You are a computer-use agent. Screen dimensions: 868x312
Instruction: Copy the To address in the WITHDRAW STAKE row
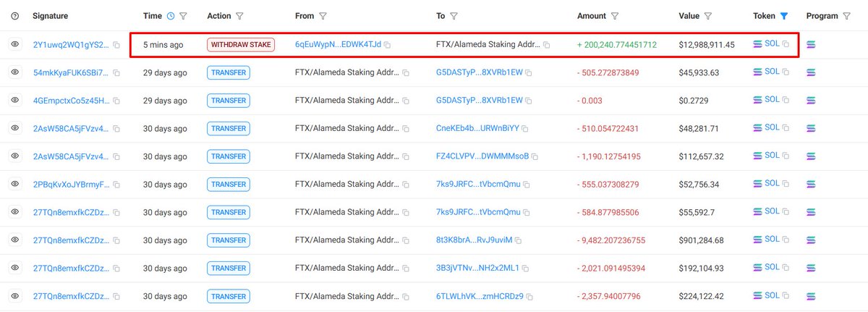[547, 45]
